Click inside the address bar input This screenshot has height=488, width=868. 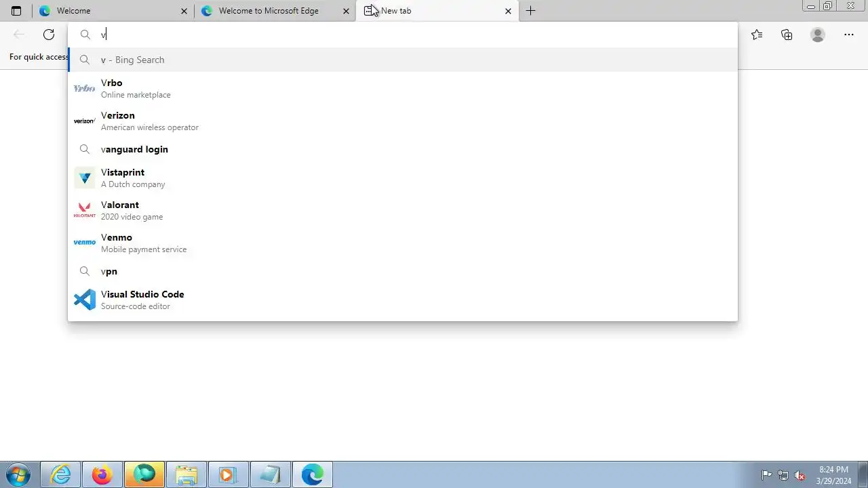(x=403, y=35)
